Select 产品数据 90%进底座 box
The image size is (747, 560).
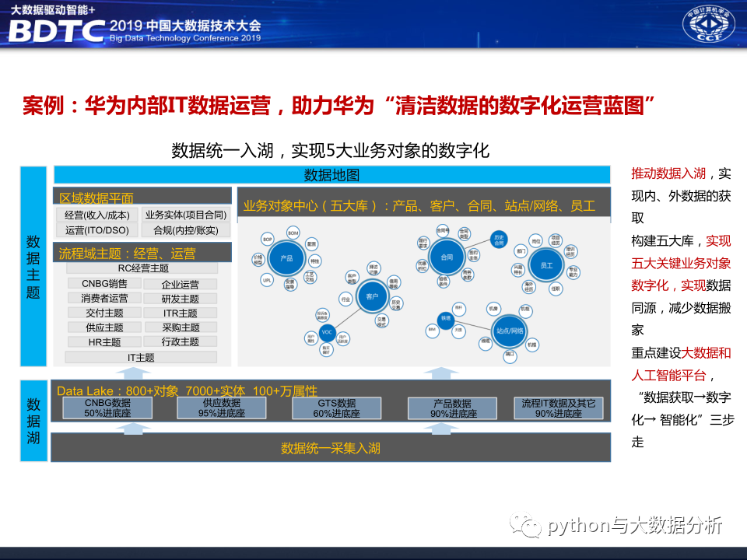click(453, 408)
